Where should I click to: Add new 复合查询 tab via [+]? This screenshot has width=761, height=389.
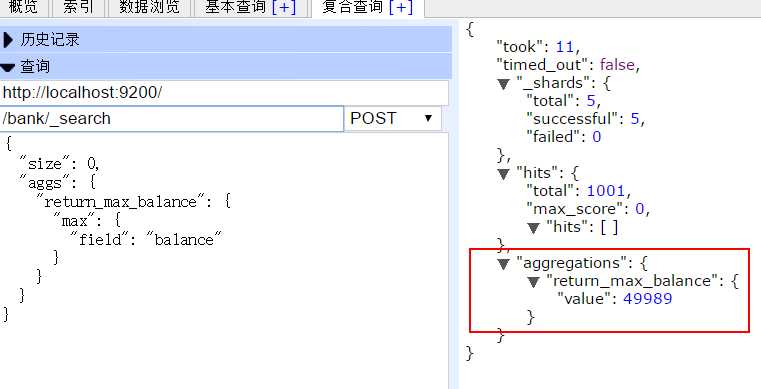click(x=401, y=7)
